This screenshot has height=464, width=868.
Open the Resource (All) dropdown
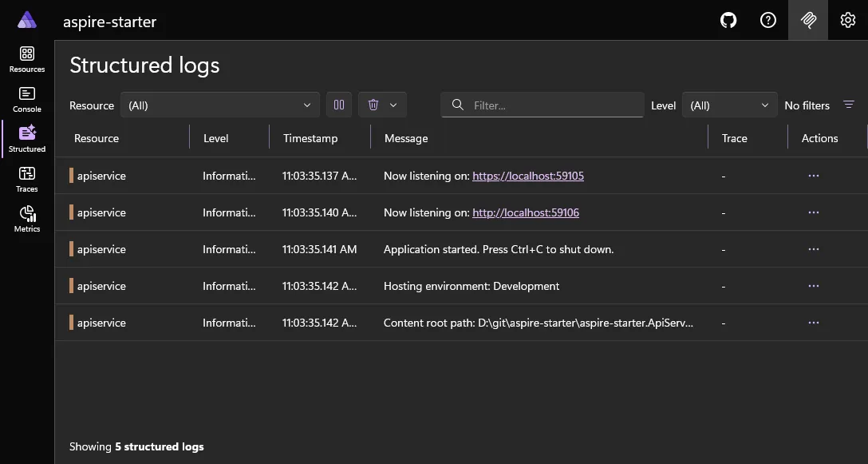coord(219,105)
